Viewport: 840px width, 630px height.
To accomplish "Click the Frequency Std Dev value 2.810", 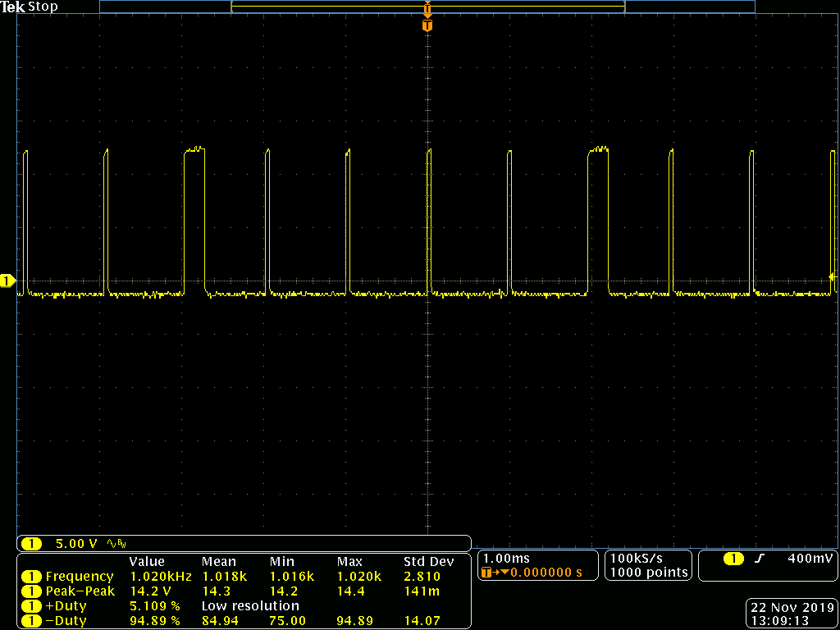I will (422, 577).
